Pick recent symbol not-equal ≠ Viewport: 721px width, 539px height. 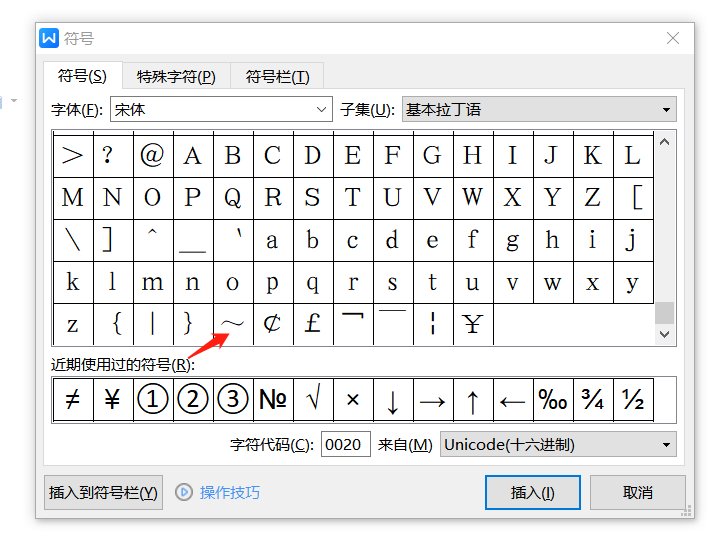(x=73, y=399)
